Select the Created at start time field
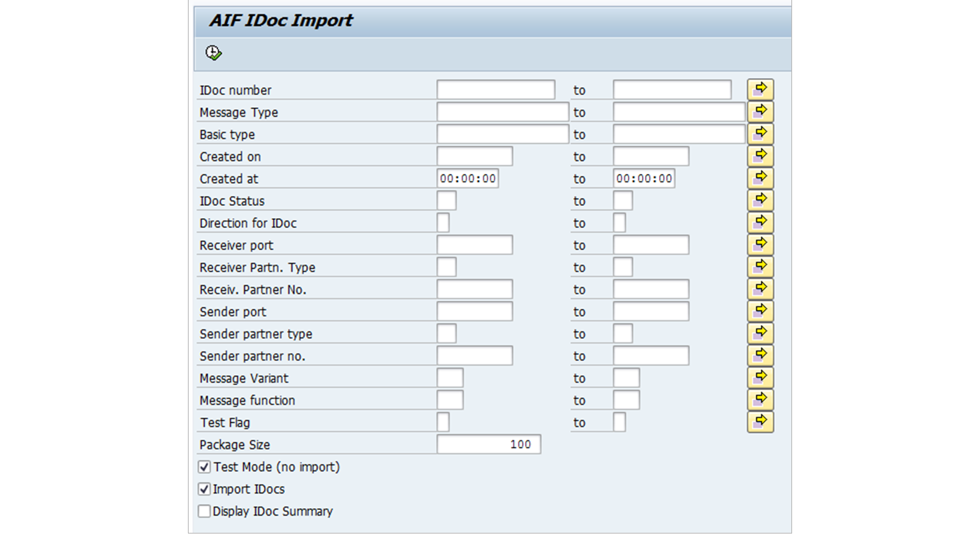 pos(467,178)
